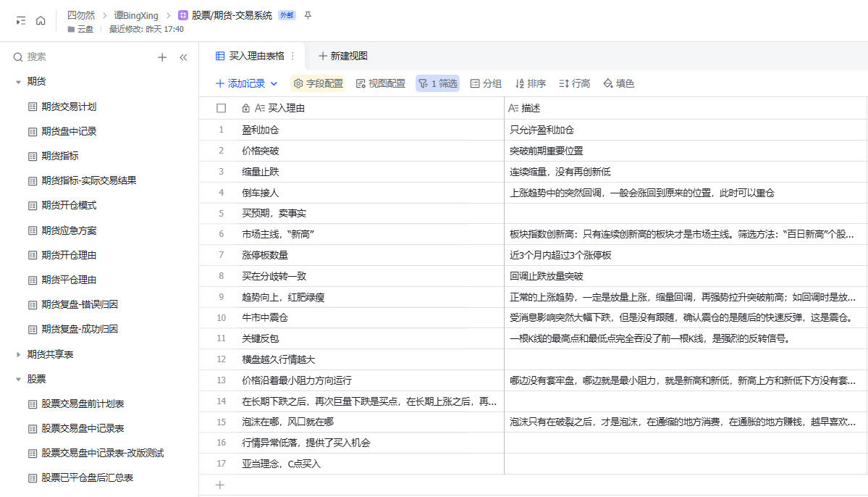The height and width of the screenshot is (497, 868).
Task: Click description 回调止跌放量突破
Action: pos(547,276)
